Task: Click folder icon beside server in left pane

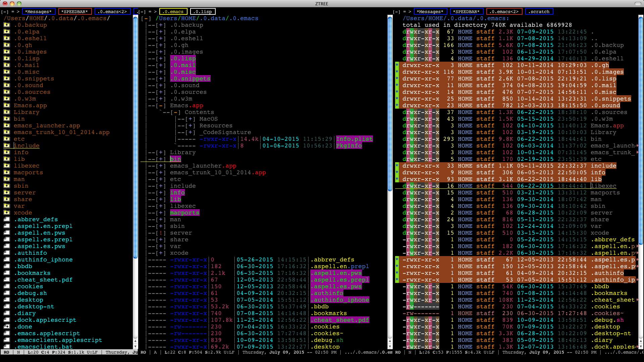Action: [7, 192]
